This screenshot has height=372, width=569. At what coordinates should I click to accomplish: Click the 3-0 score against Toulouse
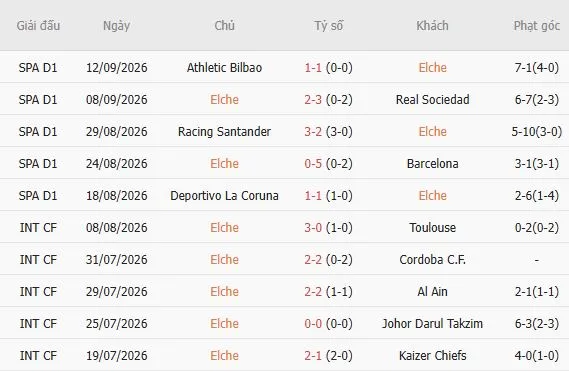pos(313,228)
